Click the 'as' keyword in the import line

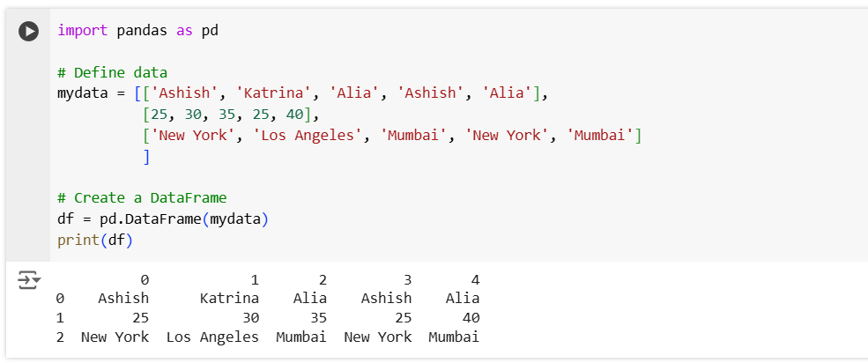click(184, 31)
